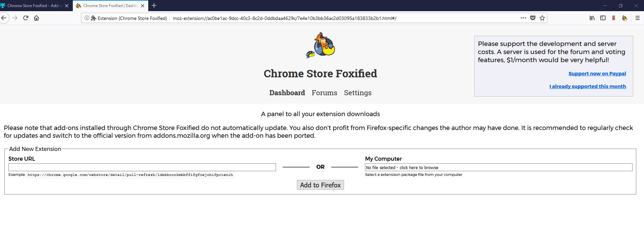Close the Chrome Store Foxified Dashboard tab
Viewport: 644px width, 237px height.
143,6
